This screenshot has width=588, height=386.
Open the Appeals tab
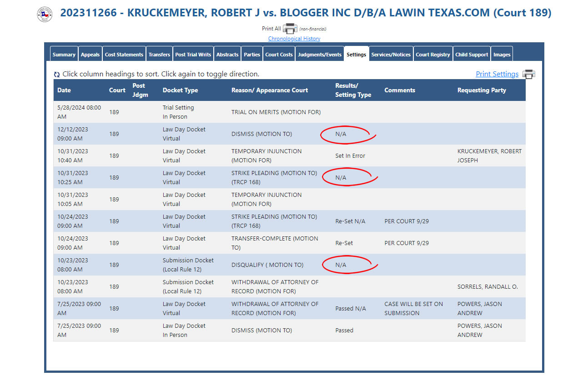coord(90,54)
